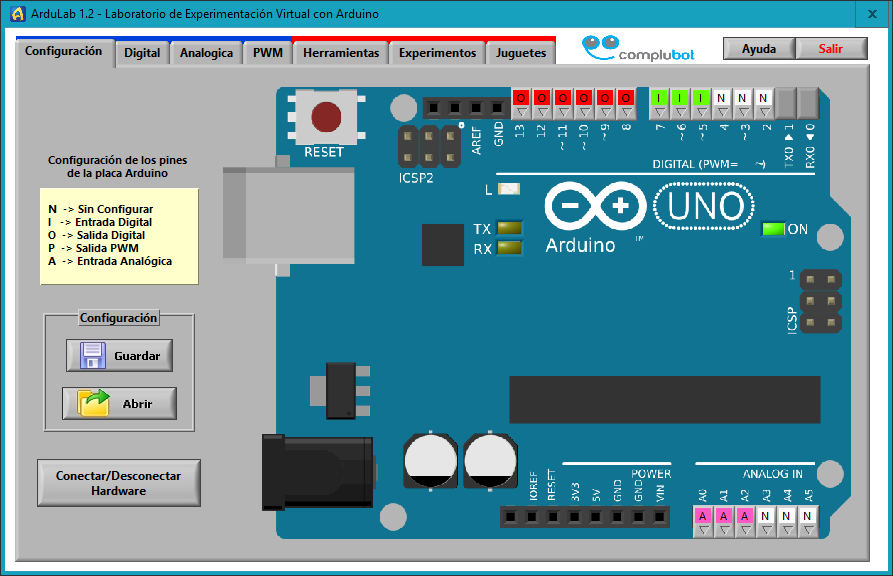893x576 pixels.
Task: Click the ArduLab app icon in title bar
Action: pos(16,14)
